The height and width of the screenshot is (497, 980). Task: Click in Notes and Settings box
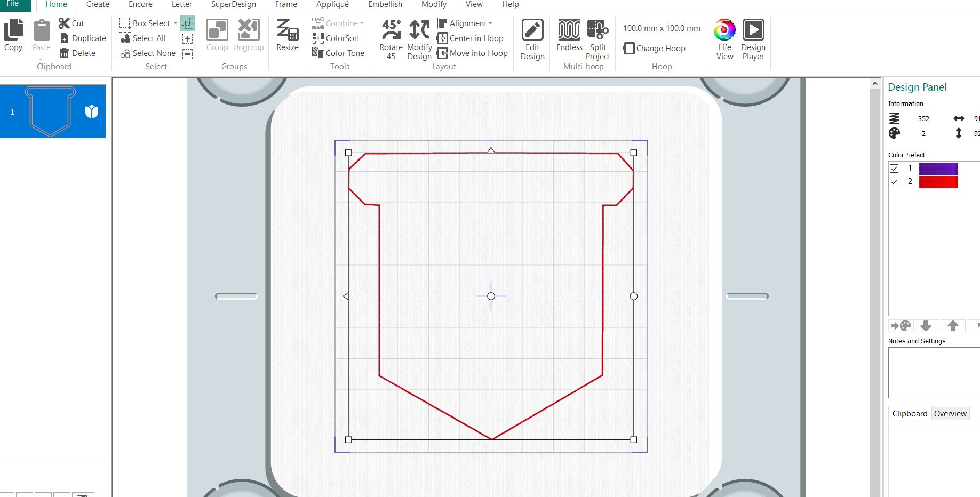click(934, 373)
